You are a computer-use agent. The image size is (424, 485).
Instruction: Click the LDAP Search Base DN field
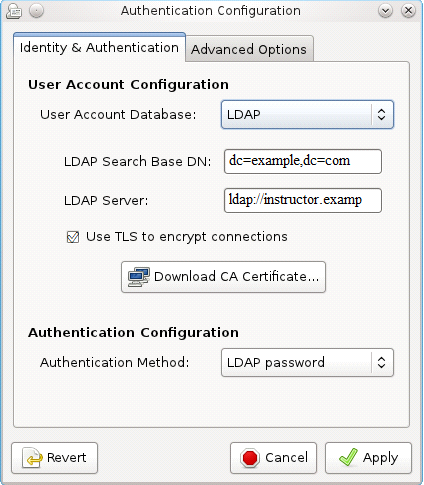303,161
